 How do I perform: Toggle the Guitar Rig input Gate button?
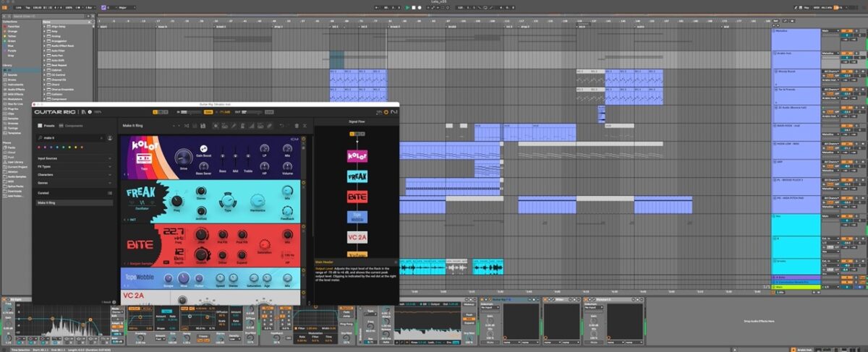[208, 112]
